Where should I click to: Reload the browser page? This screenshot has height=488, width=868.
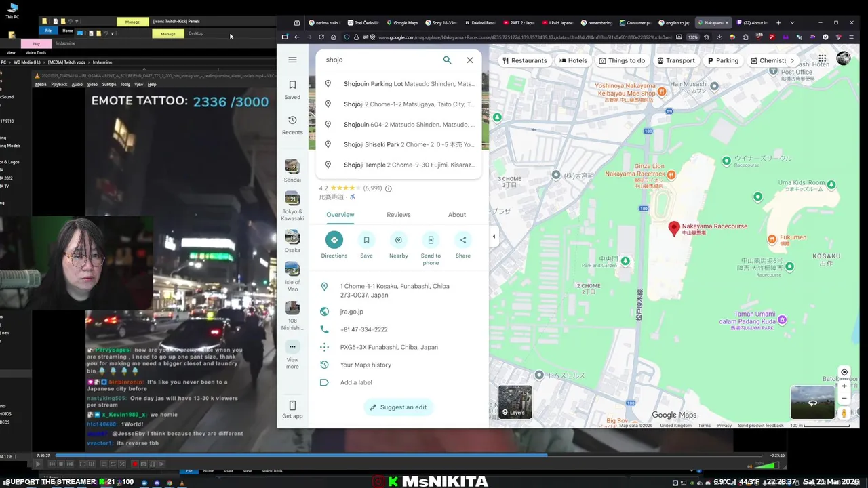[321, 37]
